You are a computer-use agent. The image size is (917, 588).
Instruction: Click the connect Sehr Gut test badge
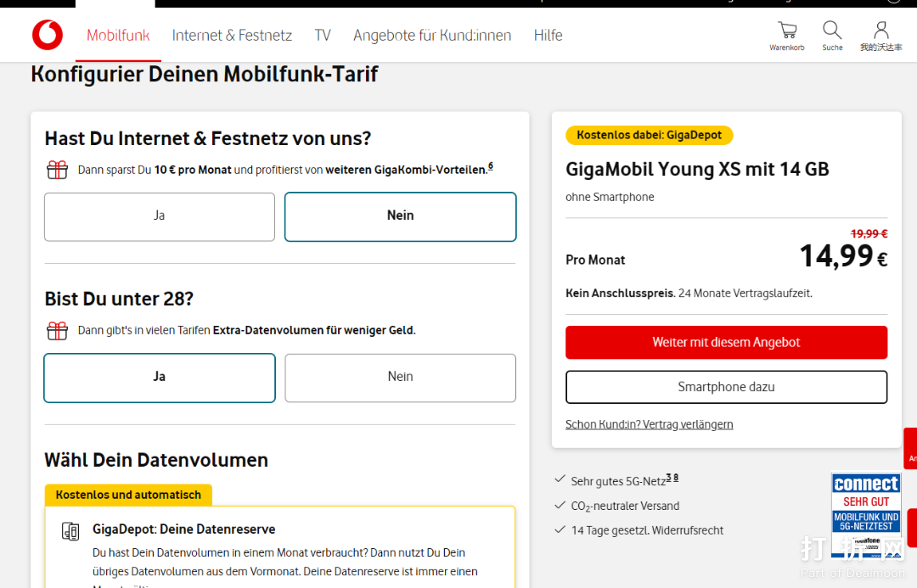coord(865,515)
